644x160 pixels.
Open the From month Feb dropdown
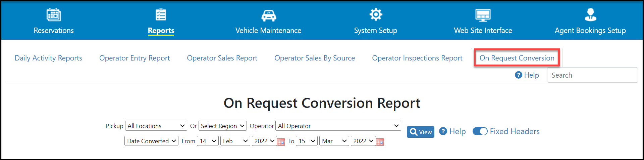point(235,141)
